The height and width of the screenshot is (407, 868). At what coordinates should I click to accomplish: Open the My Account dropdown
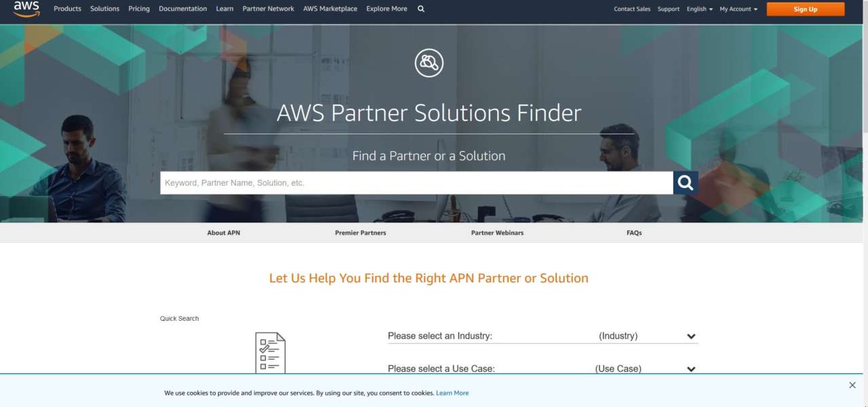(738, 9)
